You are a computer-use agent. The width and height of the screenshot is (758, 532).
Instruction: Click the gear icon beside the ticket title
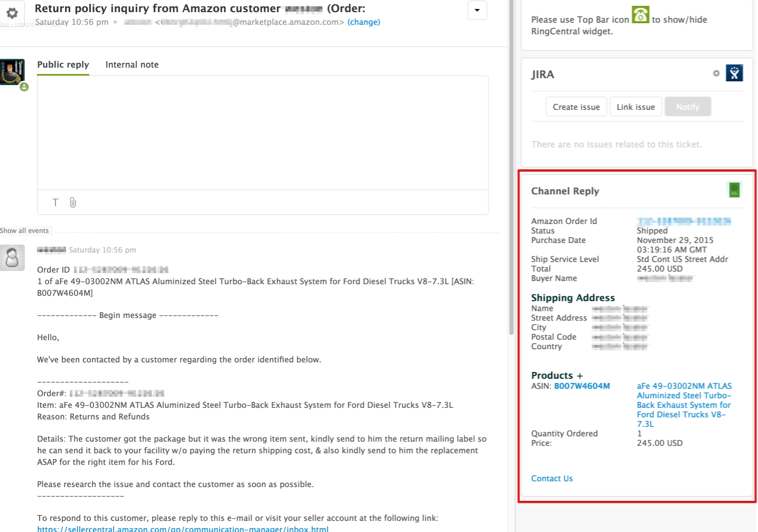pyautogui.click(x=12, y=13)
